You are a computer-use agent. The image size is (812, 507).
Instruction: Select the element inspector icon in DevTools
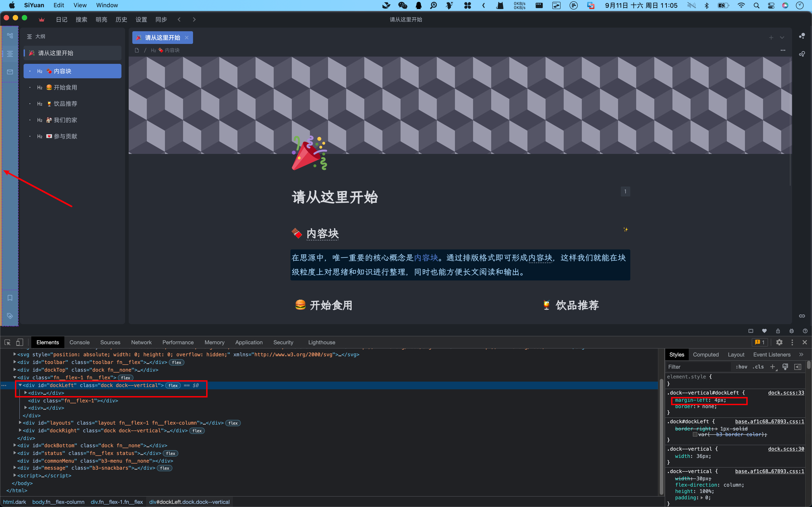coord(7,342)
